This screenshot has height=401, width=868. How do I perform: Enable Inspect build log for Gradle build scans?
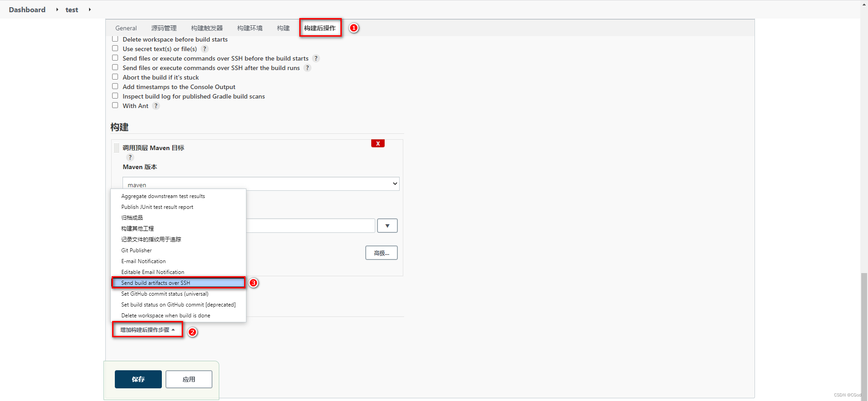pos(115,96)
